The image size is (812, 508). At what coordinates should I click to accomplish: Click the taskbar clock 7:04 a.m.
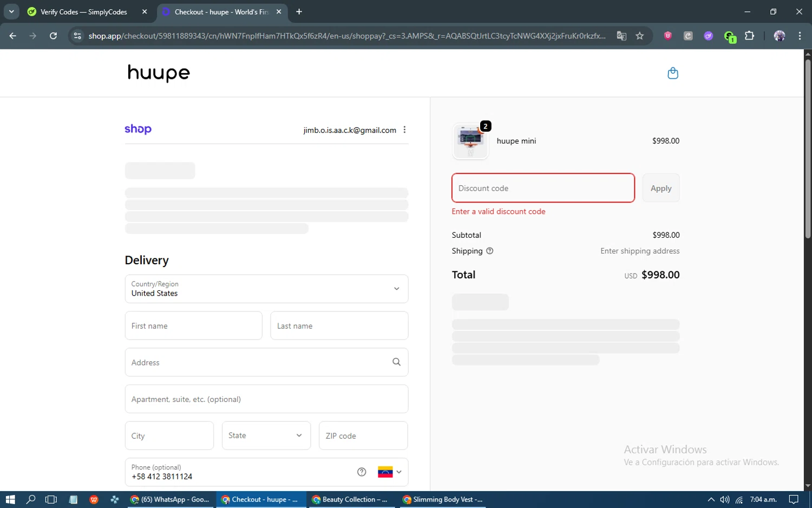(x=763, y=499)
